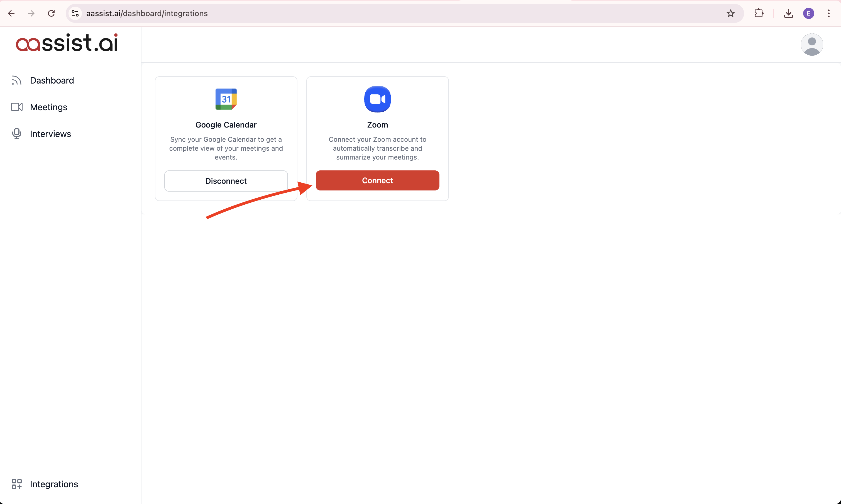Connect the Zoom account
The image size is (841, 504).
pos(377,180)
